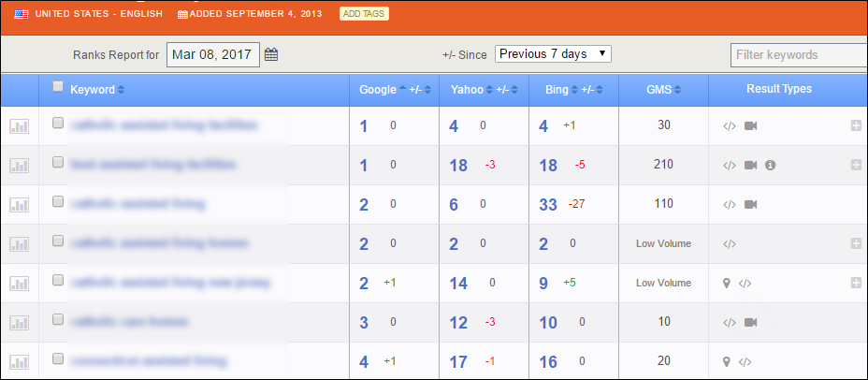The image size is (868, 380).
Task: Sort table by Google rank column
Action: [383, 90]
